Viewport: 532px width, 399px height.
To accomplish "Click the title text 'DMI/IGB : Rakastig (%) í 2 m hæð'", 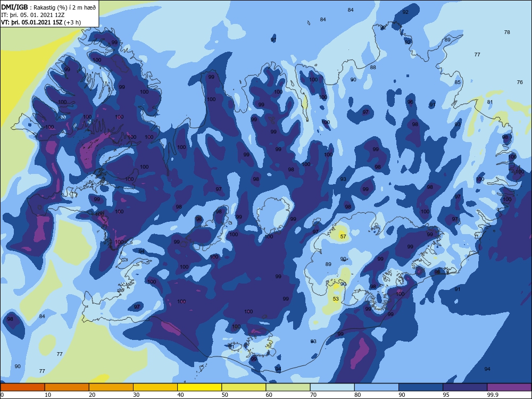I will (x=48, y=7).
